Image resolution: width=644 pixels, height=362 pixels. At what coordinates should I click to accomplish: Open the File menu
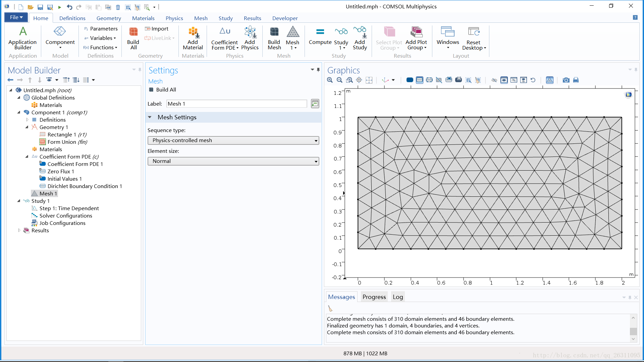pos(16,17)
